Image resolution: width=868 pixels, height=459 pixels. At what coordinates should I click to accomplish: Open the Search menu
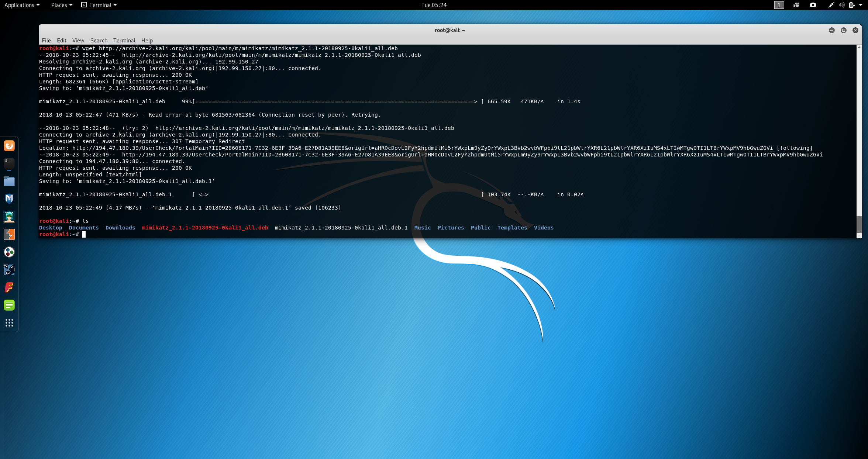[x=99, y=40]
